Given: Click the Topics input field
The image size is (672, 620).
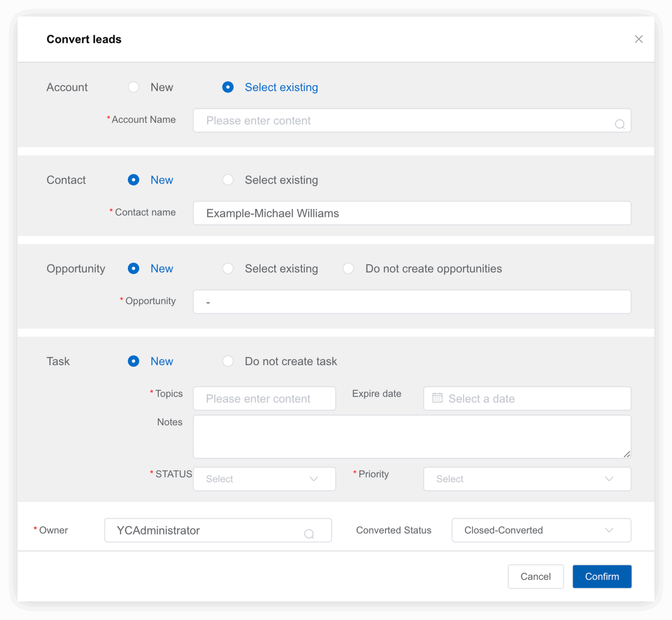Looking at the screenshot, I should pyautogui.click(x=264, y=398).
